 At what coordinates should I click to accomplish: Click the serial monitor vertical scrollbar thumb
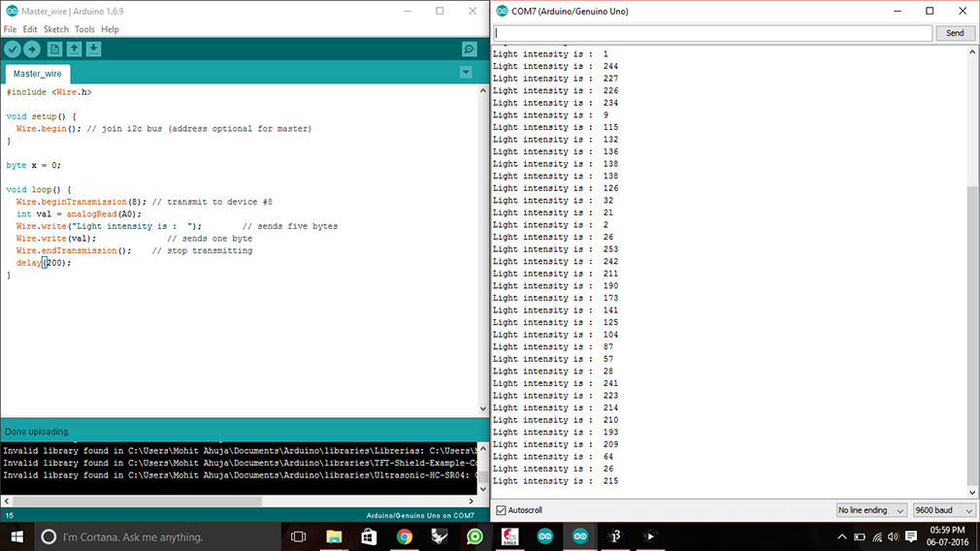coord(972,335)
